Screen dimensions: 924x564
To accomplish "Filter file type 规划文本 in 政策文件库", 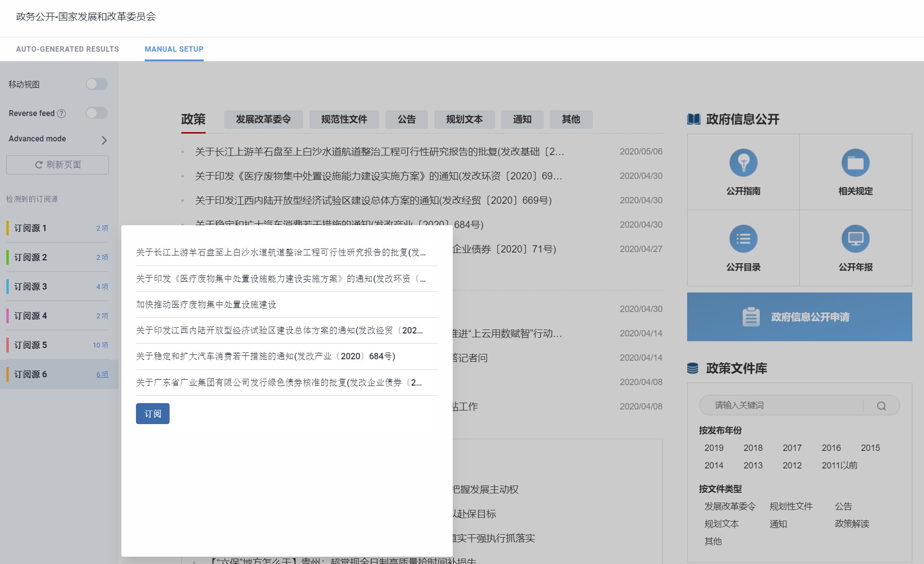I will (722, 524).
